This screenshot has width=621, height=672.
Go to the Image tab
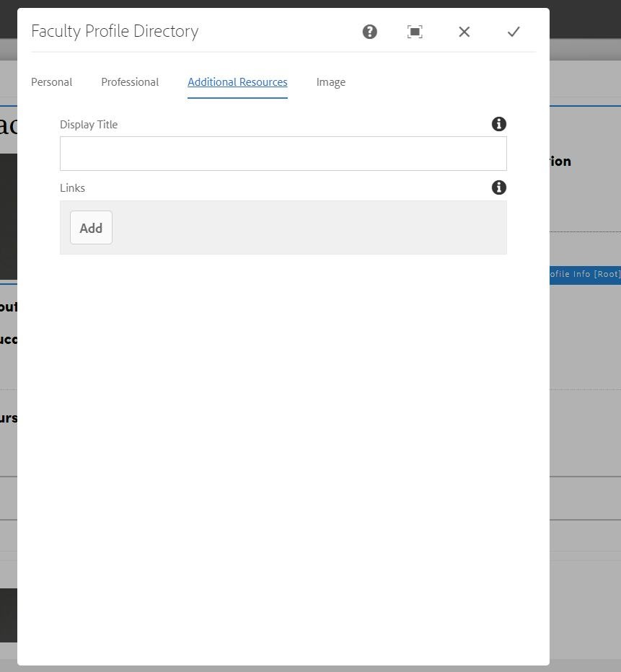coord(330,82)
